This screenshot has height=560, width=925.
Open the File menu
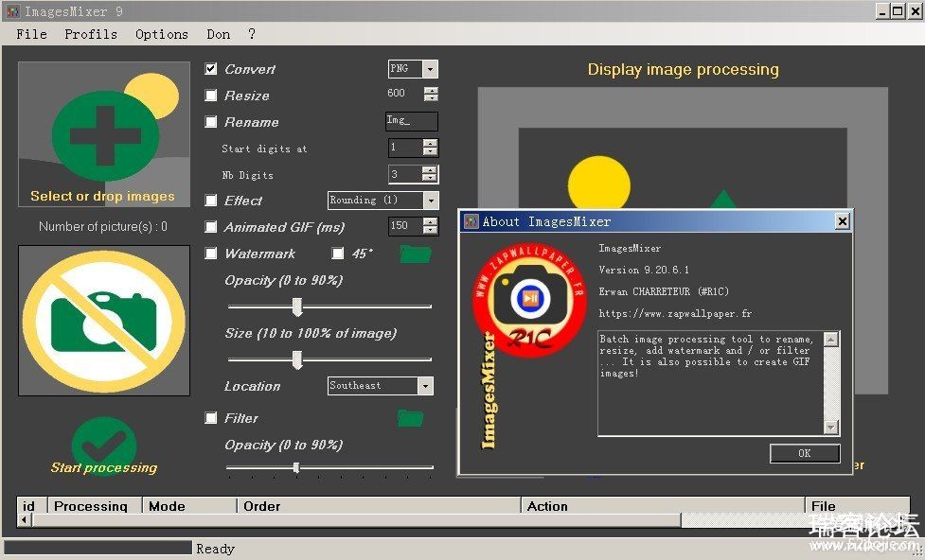pos(31,34)
